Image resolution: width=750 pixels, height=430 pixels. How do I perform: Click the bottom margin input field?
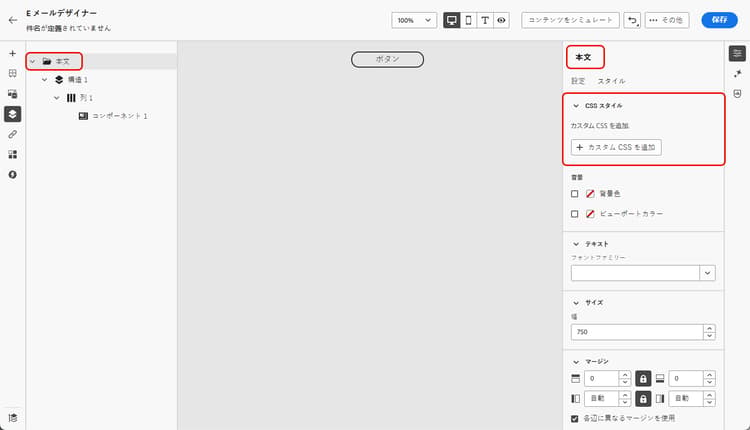pyautogui.click(x=686, y=378)
